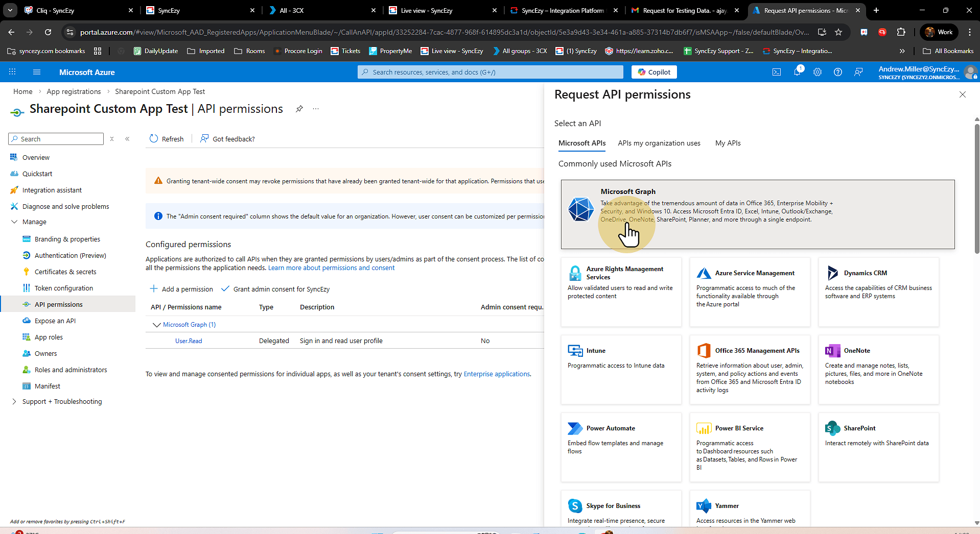Open the Enterprise applications link
Screen dimensions: 980x534
(x=496, y=374)
